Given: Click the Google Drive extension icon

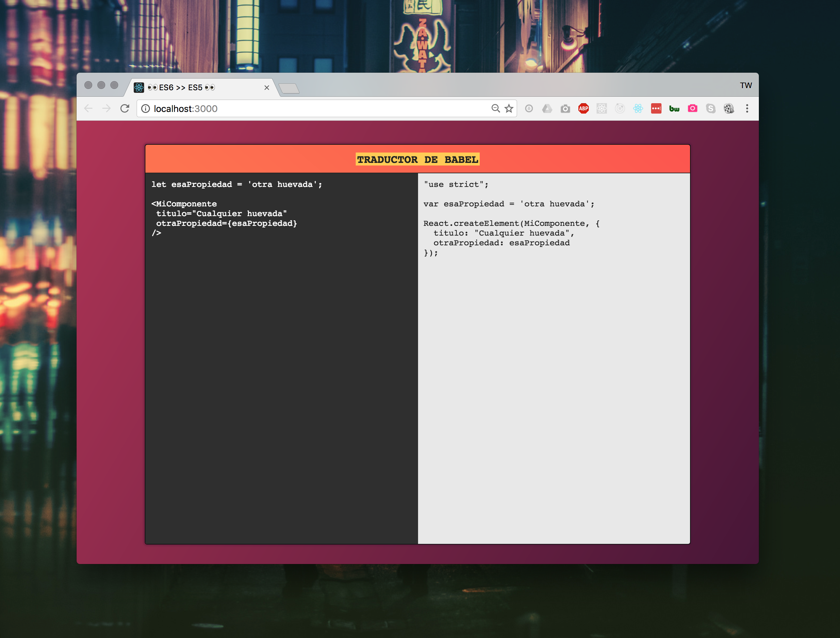Looking at the screenshot, I should coord(547,109).
